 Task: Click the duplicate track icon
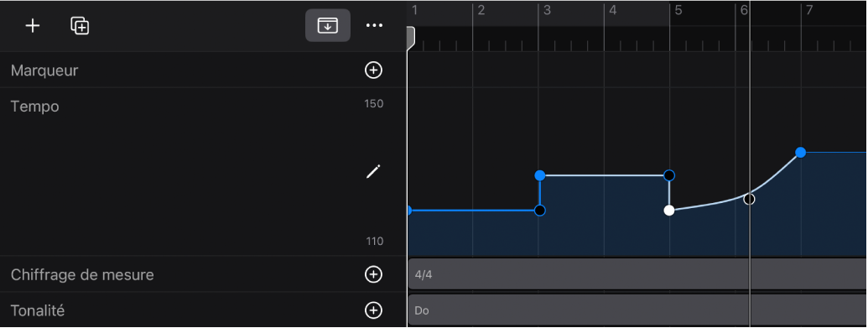(81, 26)
